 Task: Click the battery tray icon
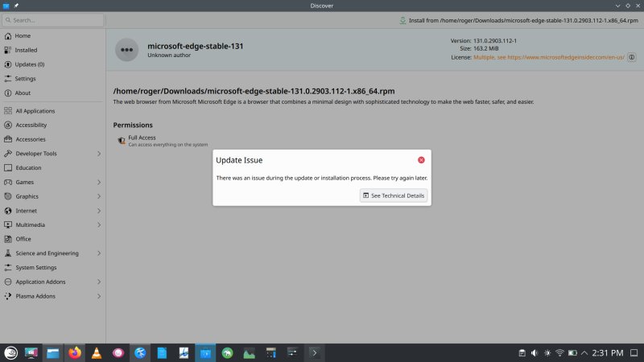(572, 353)
